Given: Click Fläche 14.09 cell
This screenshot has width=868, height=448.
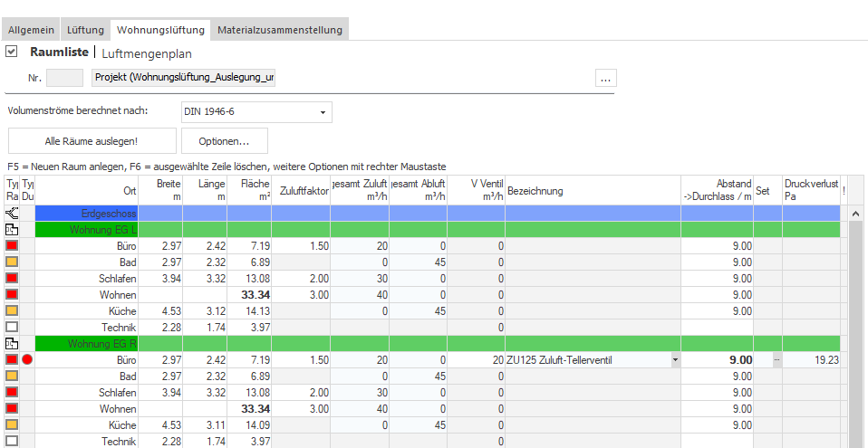Looking at the screenshot, I should [x=249, y=424].
